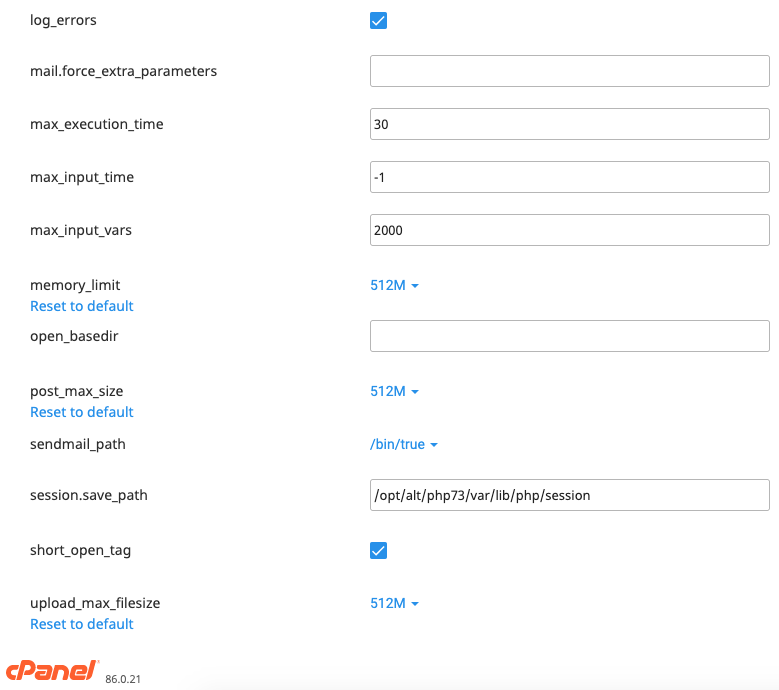Click into the max_input_time field
Image resolution: width=779 pixels, height=690 pixels.
[569, 177]
